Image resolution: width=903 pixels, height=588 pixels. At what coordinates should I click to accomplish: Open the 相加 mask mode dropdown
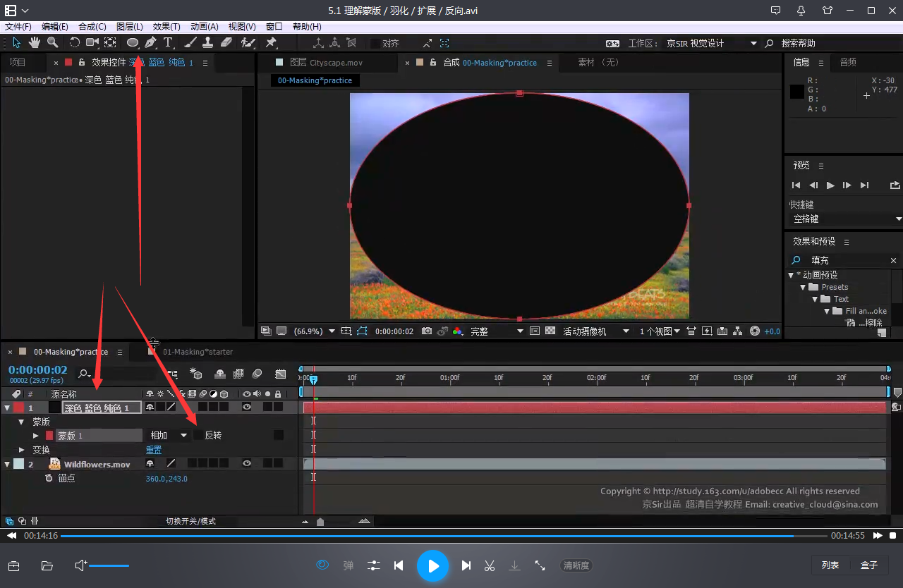click(169, 435)
